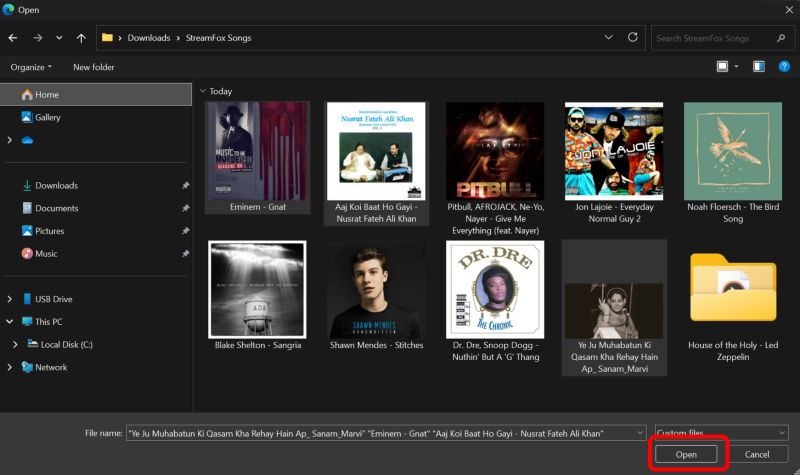Open the Custom files type dropdown
800x475 pixels.
pyautogui.click(x=720, y=433)
